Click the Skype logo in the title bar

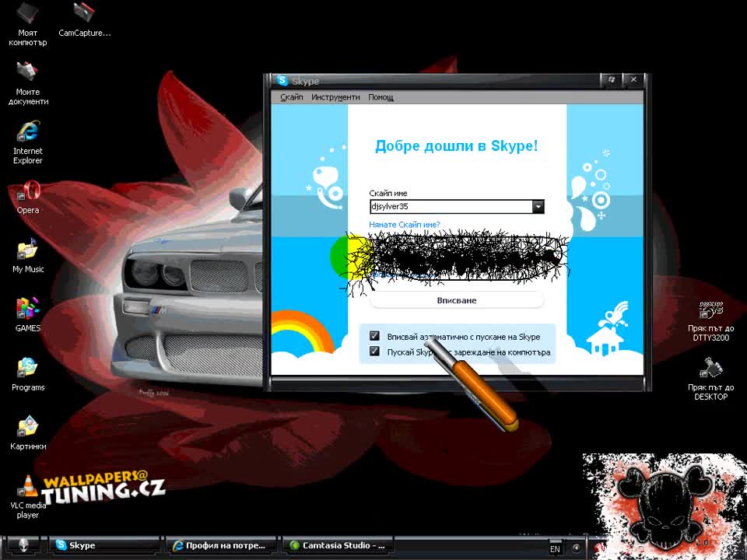point(282,80)
